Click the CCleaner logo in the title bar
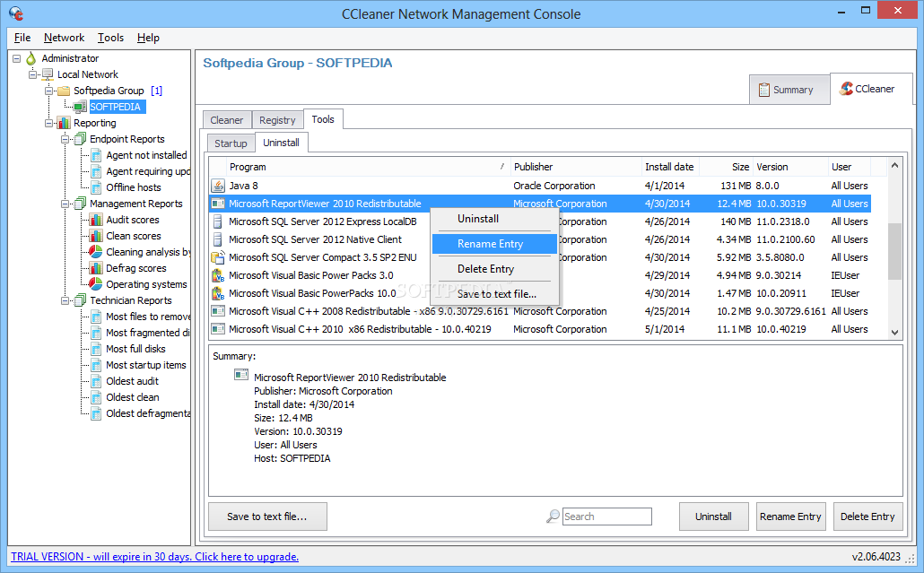Screen dimensions: 924x573 (16, 13)
